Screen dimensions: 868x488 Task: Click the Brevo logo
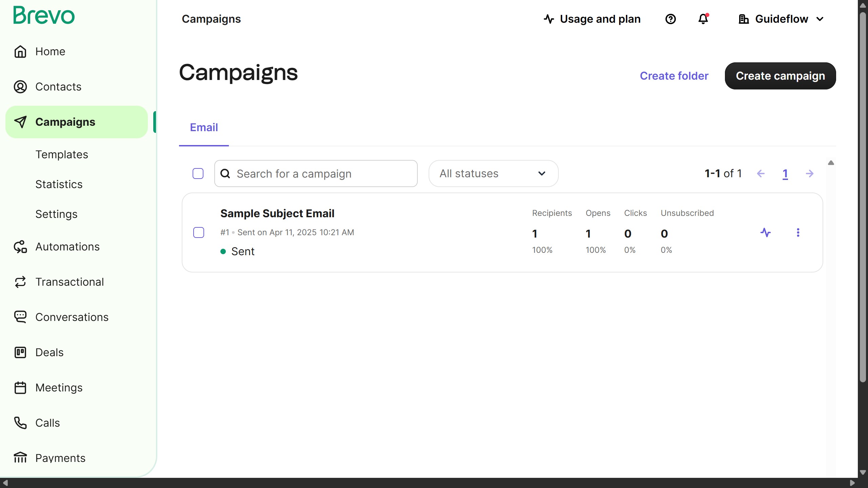pyautogui.click(x=44, y=16)
